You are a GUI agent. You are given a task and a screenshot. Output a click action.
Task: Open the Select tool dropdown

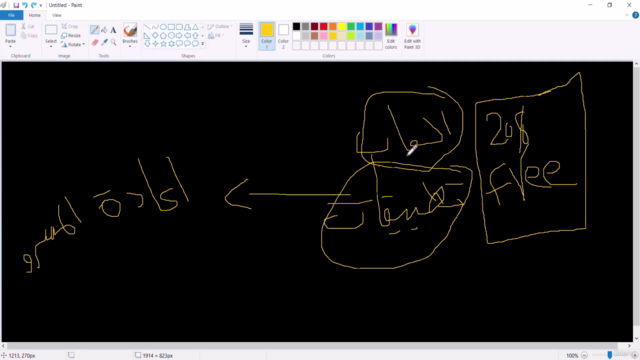pyautogui.click(x=51, y=47)
